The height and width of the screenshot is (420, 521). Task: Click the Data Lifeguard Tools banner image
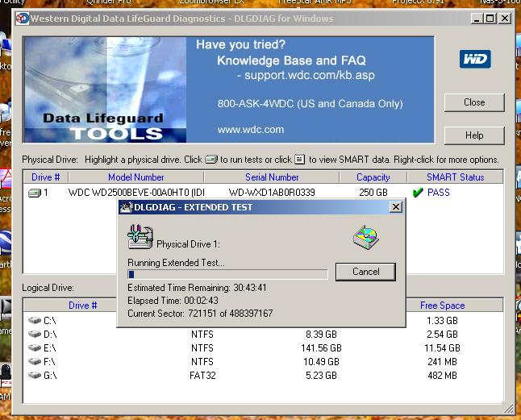coord(105,89)
